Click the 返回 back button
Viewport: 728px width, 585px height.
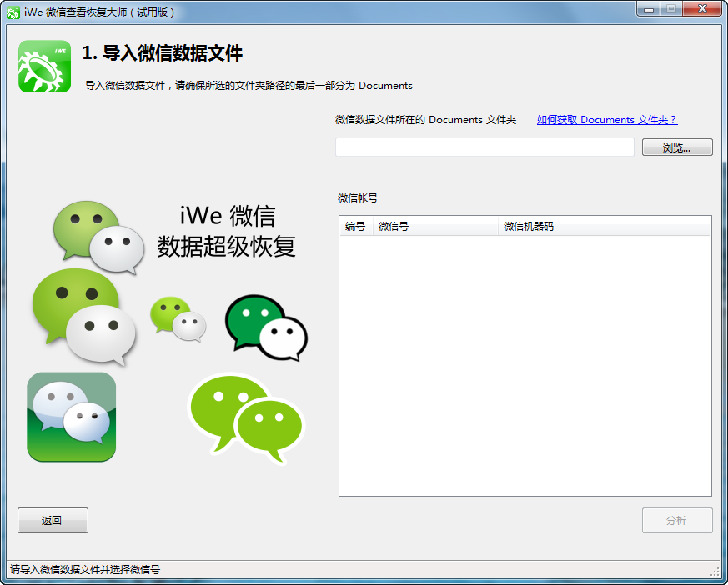(53, 521)
